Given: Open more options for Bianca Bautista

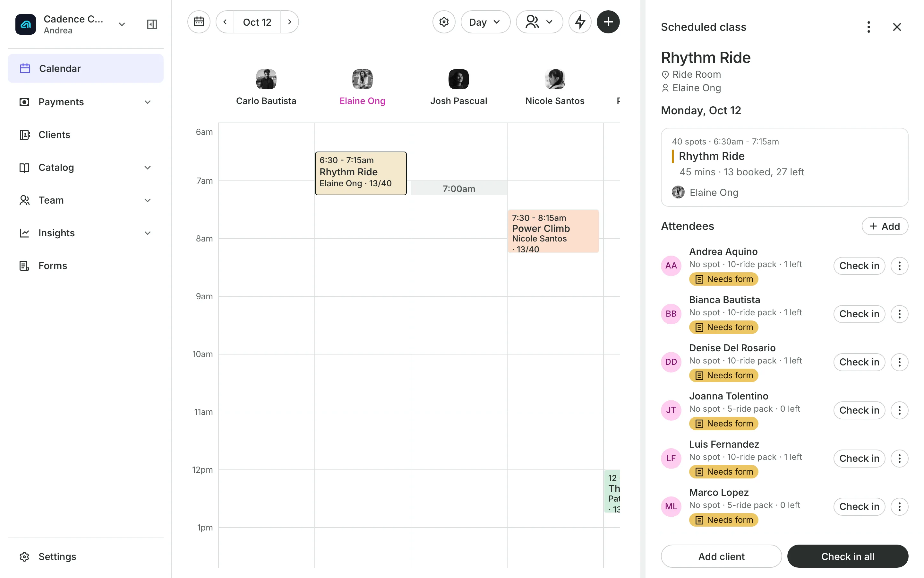Looking at the screenshot, I should [x=899, y=314].
